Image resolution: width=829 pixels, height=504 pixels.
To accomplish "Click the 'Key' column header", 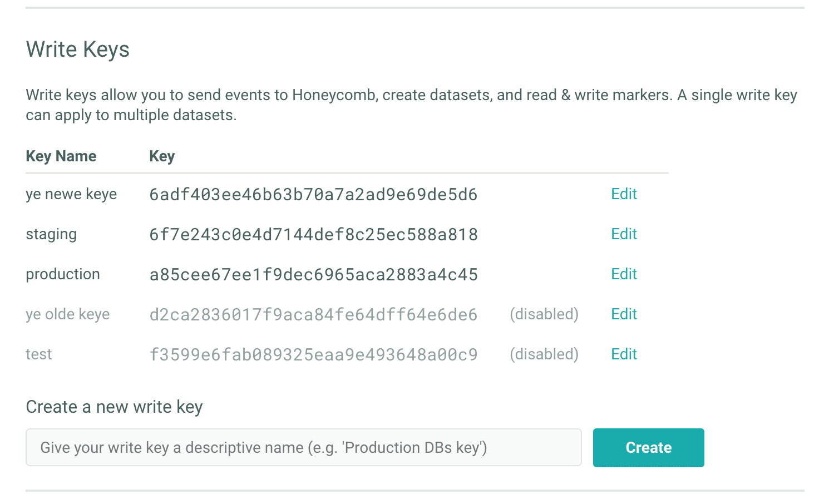I will (x=161, y=156).
